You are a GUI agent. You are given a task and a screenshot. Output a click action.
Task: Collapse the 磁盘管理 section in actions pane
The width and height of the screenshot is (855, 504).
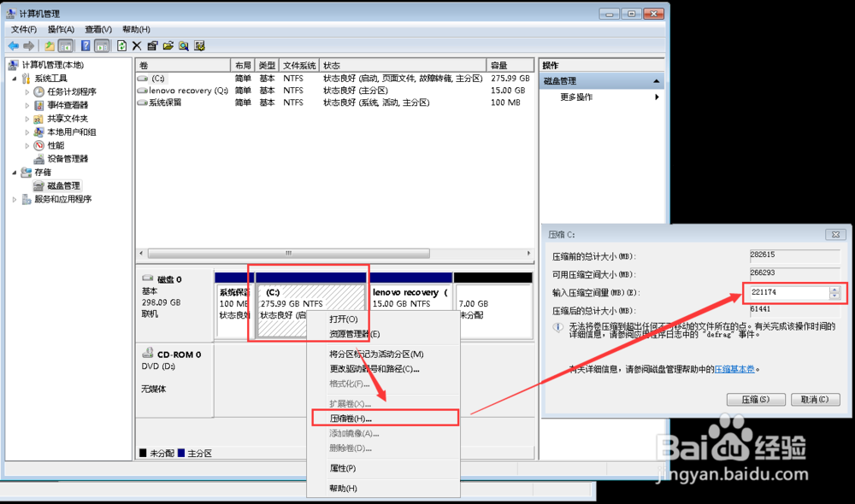pyautogui.click(x=657, y=81)
